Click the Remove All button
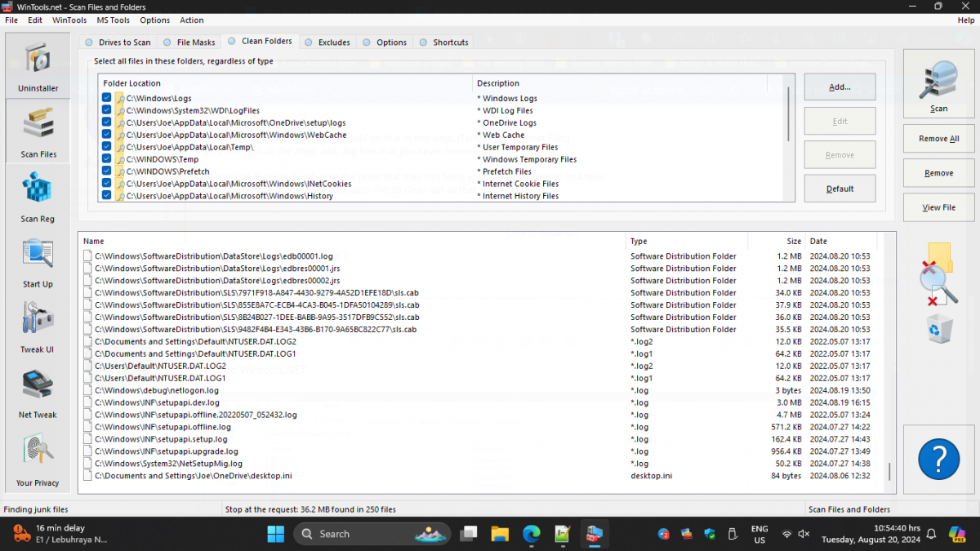This screenshot has width=980, height=551. [938, 139]
